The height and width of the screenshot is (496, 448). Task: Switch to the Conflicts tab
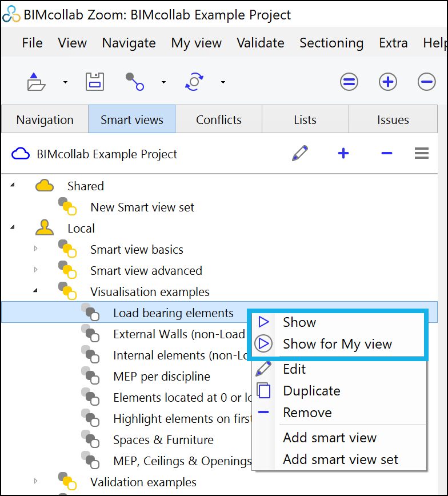(x=219, y=119)
